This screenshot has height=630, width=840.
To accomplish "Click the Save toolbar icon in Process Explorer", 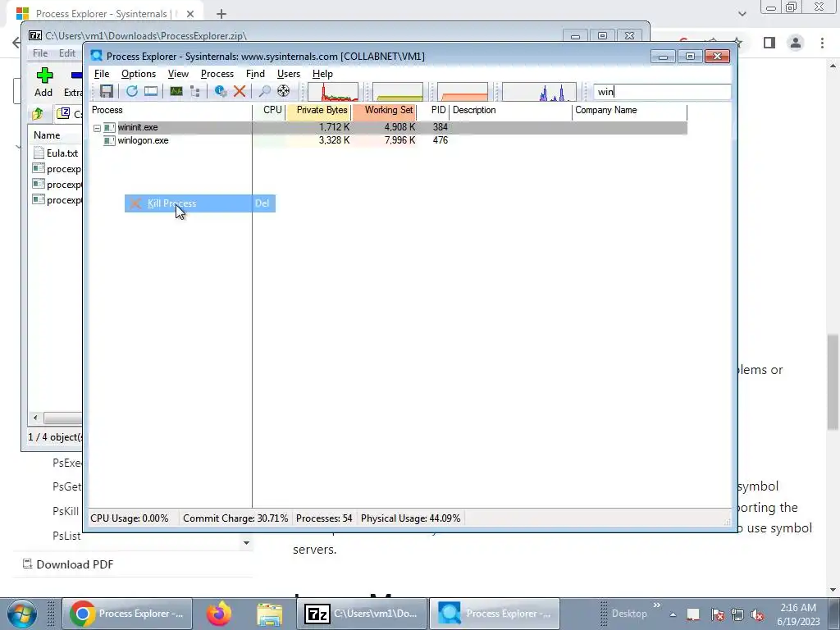I will (107, 91).
